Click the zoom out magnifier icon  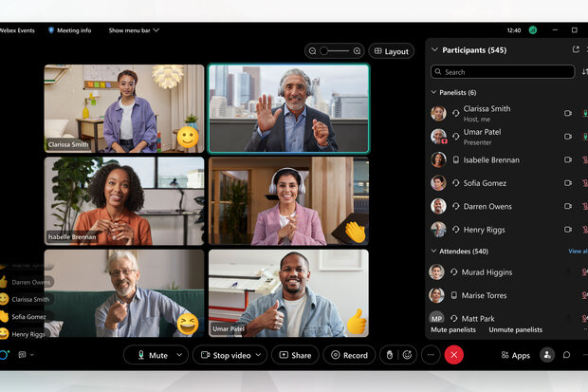coord(312,50)
